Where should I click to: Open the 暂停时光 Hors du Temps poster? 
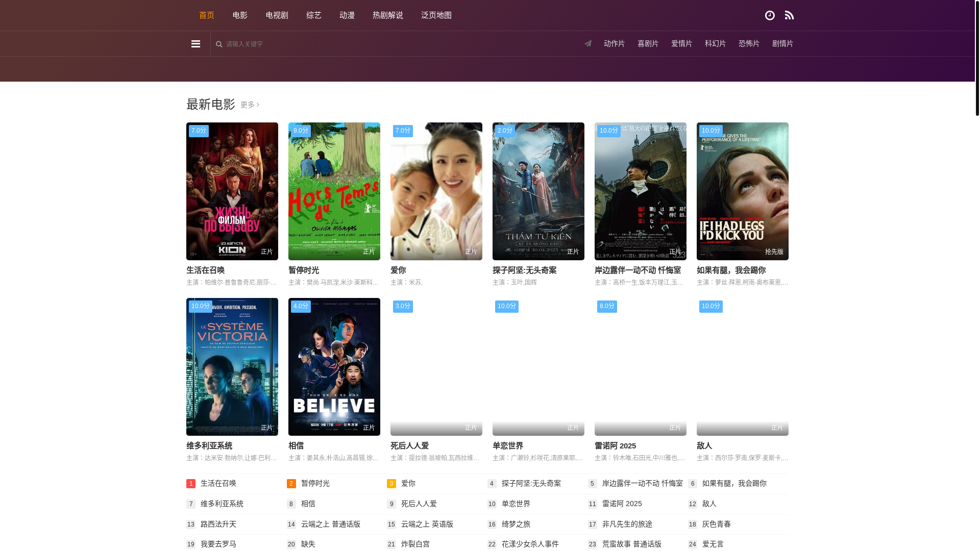coord(334,191)
